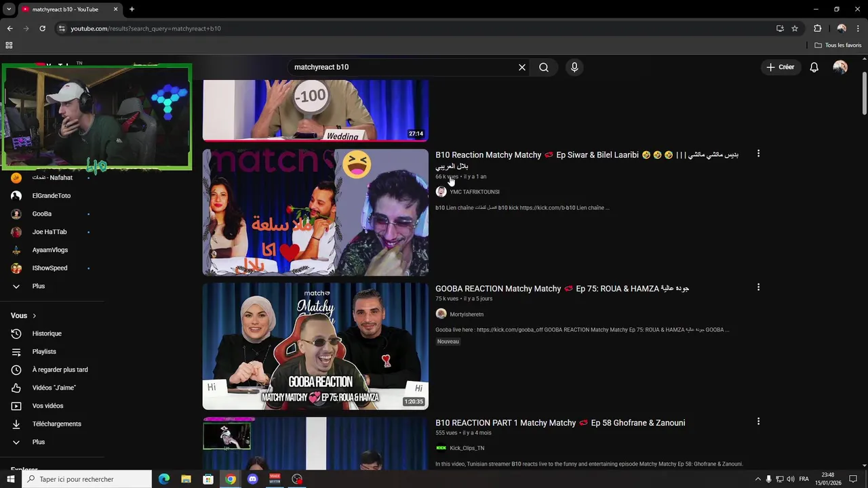868x488 pixels.
Task: Click the YouTube search magnifier button
Action: [x=544, y=67]
